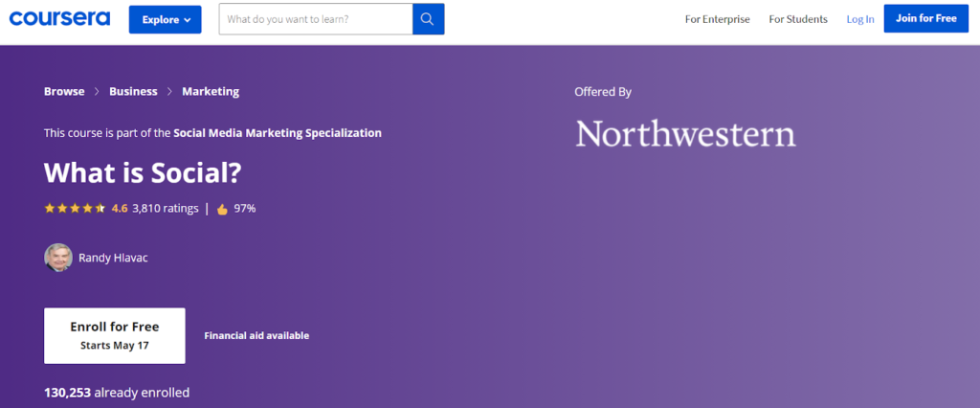Click the star rating icons
This screenshot has height=408, width=980.
click(x=75, y=208)
